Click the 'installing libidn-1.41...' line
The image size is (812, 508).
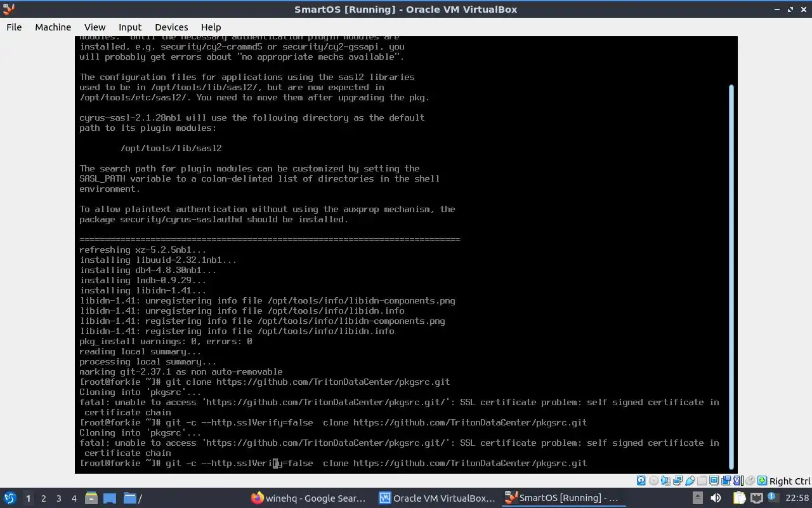(x=143, y=290)
